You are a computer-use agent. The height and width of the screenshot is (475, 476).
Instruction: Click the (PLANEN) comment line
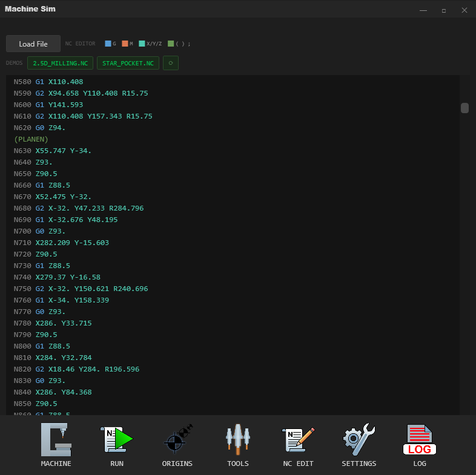pyautogui.click(x=31, y=139)
